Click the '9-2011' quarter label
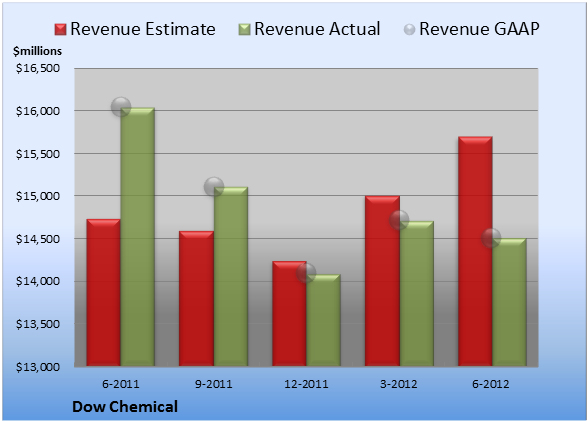588x422 pixels. pyautogui.click(x=214, y=384)
